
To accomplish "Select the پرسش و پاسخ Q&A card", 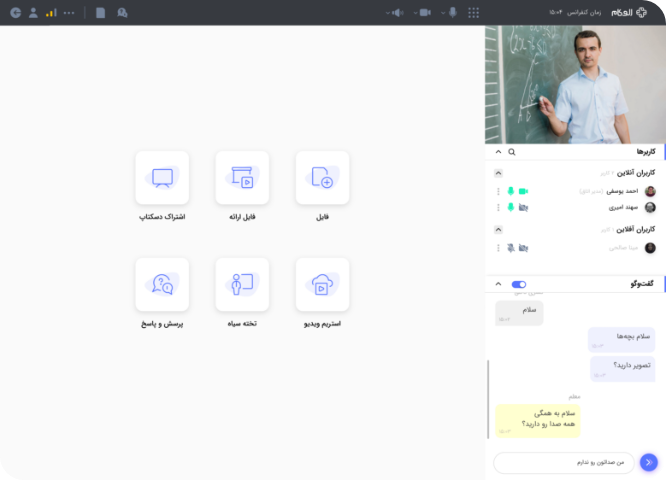I will (x=162, y=284).
